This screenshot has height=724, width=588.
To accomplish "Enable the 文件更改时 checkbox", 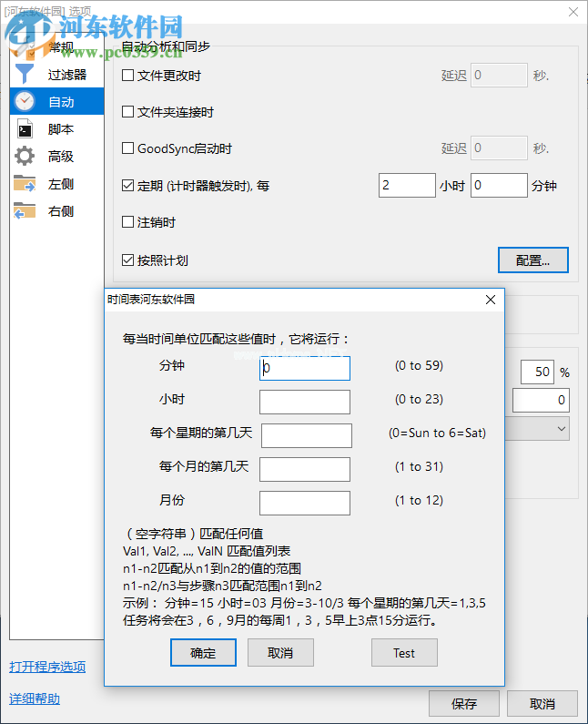I will [x=128, y=75].
